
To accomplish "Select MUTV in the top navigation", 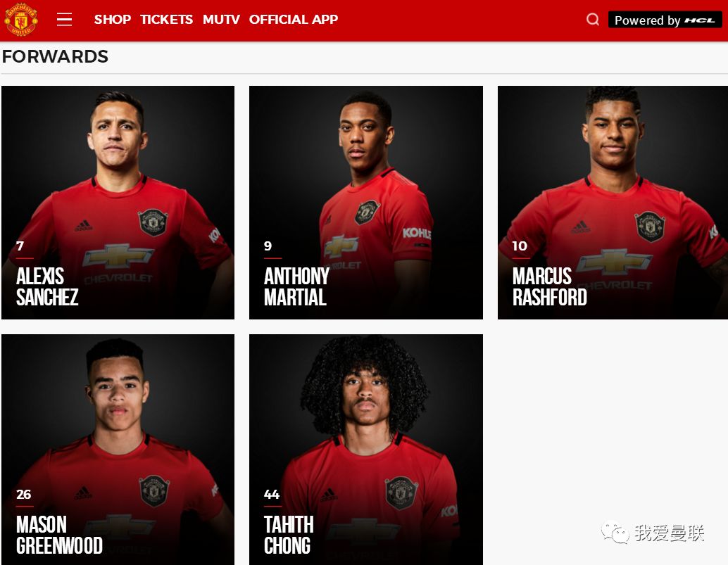I will pos(221,20).
